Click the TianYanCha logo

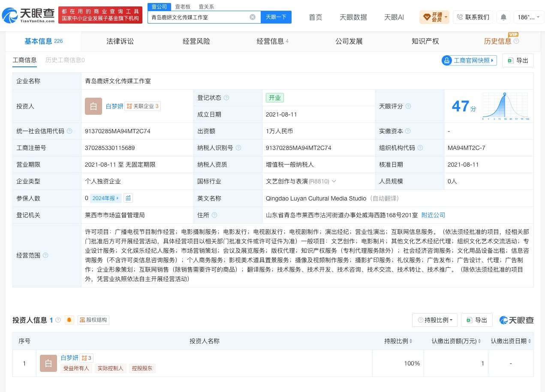pos(28,15)
